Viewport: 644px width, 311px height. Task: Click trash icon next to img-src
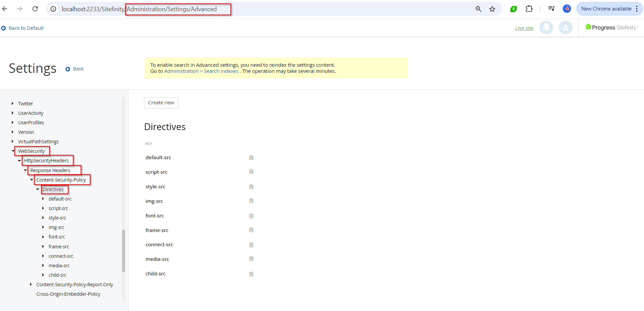coord(251,201)
